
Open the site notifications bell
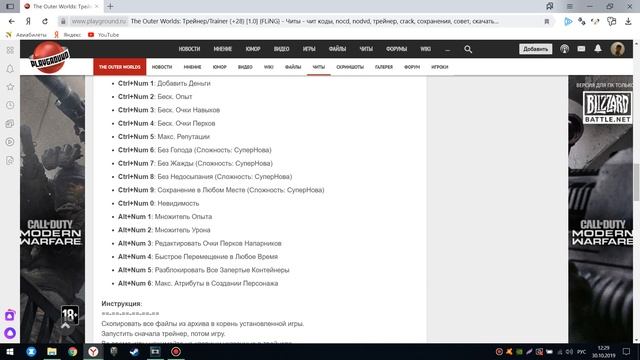pyautogui.click(x=598, y=49)
